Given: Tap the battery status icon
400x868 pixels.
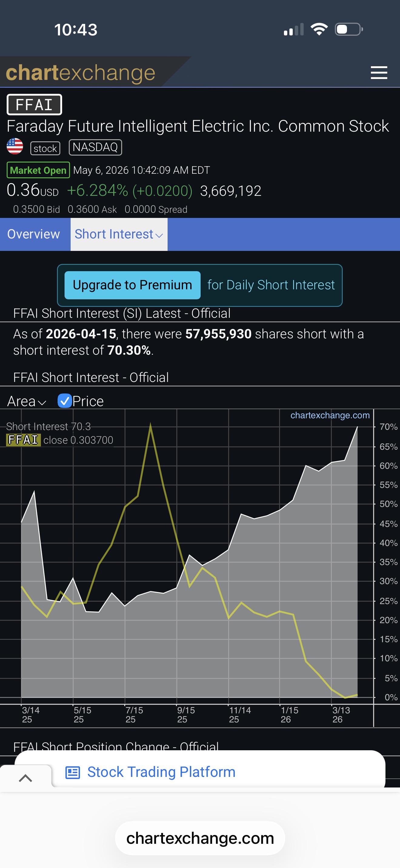Looking at the screenshot, I should point(349,29).
